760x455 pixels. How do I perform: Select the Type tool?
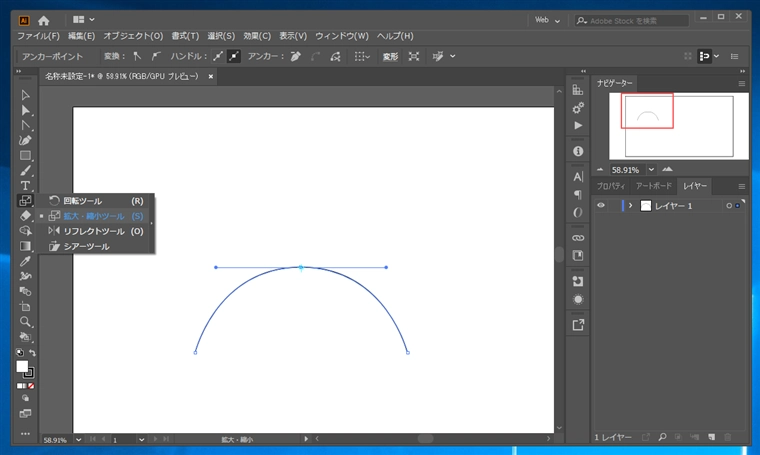[x=25, y=186]
